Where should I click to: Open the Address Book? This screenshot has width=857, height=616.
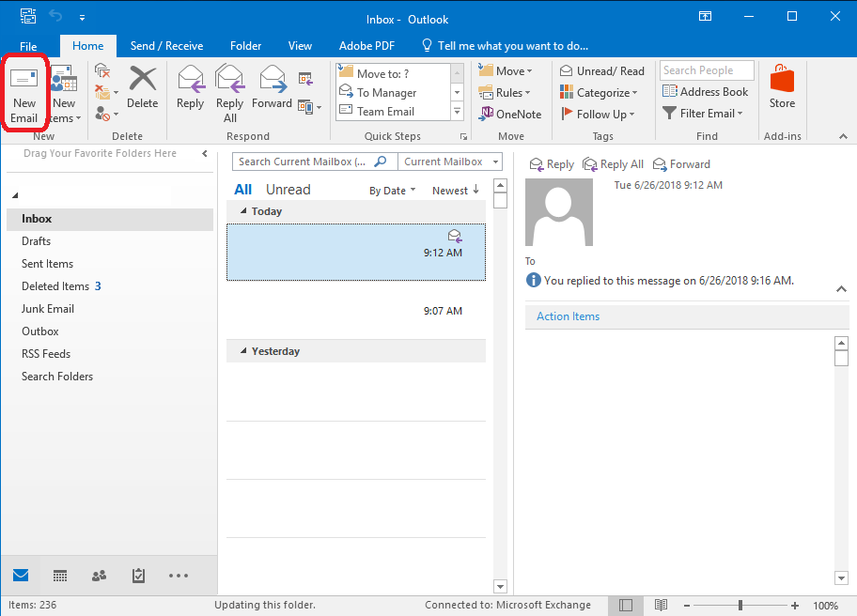pyautogui.click(x=705, y=92)
